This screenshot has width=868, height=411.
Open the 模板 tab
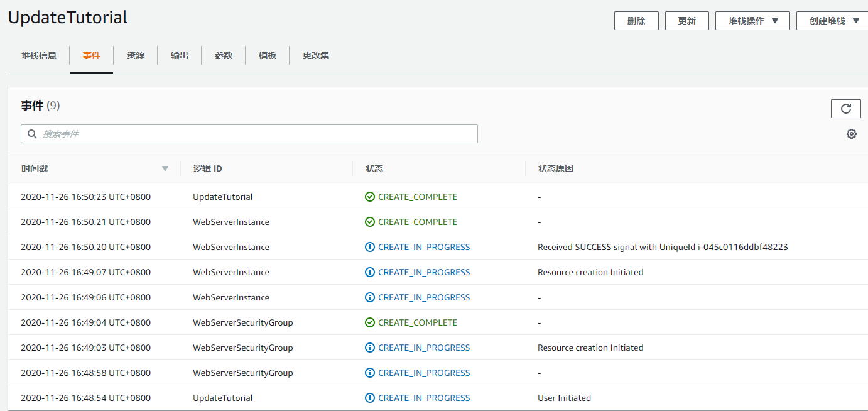click(x=268, y=55)
